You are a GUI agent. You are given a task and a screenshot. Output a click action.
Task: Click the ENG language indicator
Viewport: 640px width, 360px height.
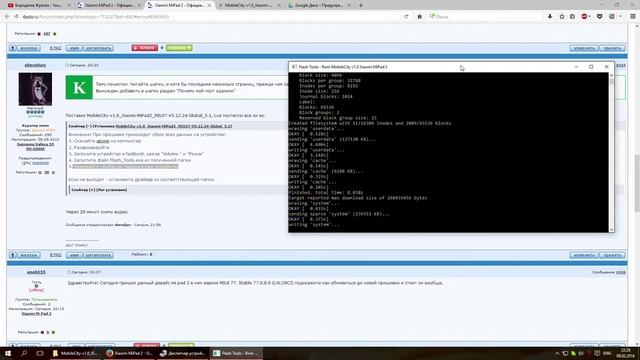607,353
